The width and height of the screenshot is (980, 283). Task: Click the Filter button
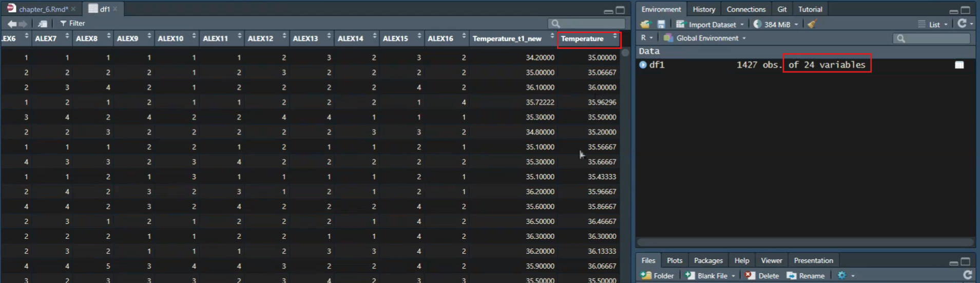72,23
